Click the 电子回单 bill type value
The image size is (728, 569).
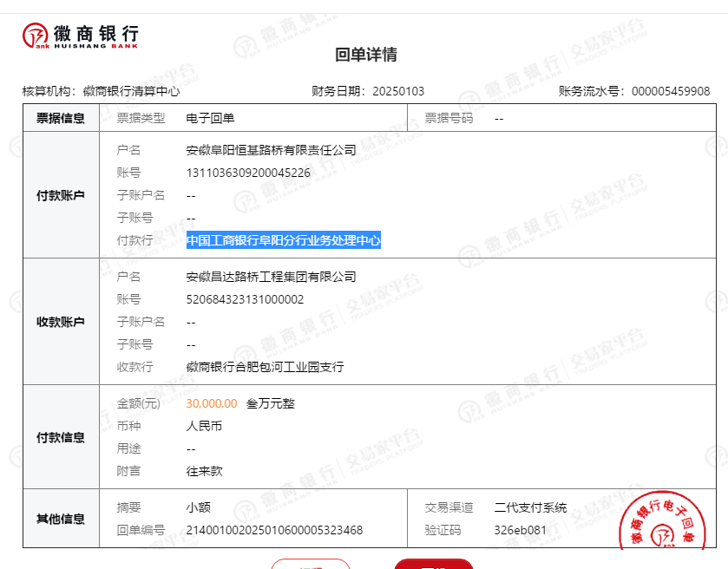click(x=210, y=118)
